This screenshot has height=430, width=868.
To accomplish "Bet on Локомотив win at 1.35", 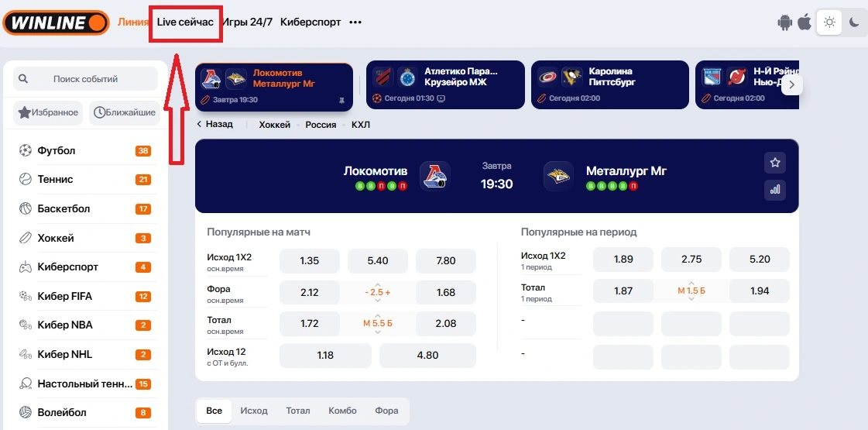I will point(309,261).
